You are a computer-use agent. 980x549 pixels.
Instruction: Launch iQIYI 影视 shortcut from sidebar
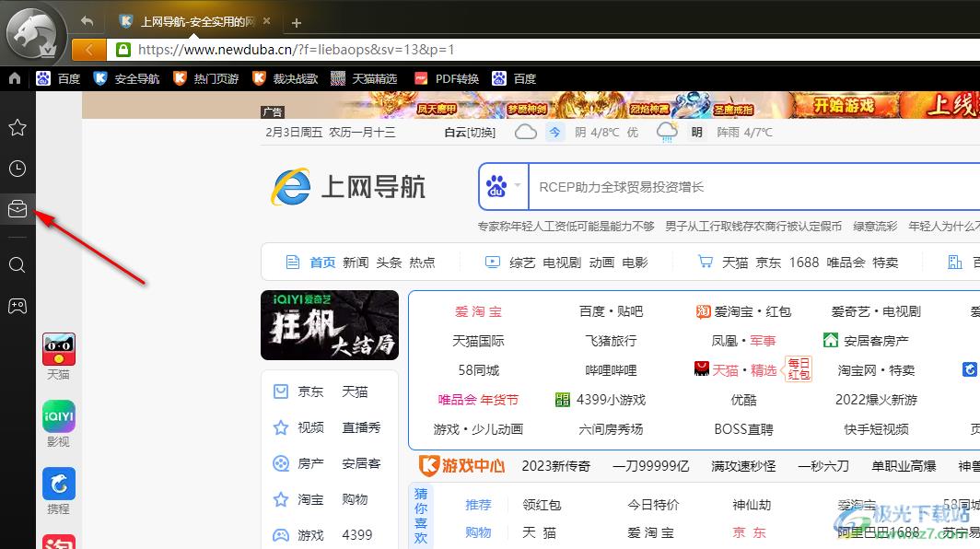point(58,416)
